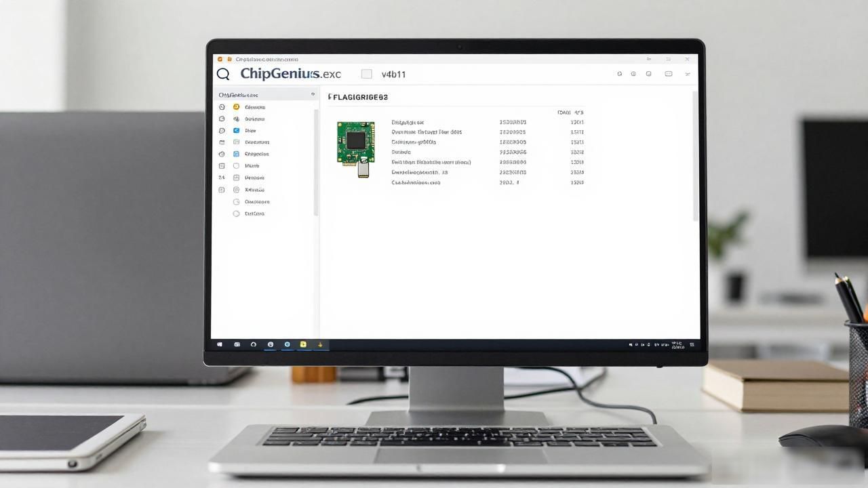
Task: Open the notification center at the taskbar's end
Action: coord(692,345)
